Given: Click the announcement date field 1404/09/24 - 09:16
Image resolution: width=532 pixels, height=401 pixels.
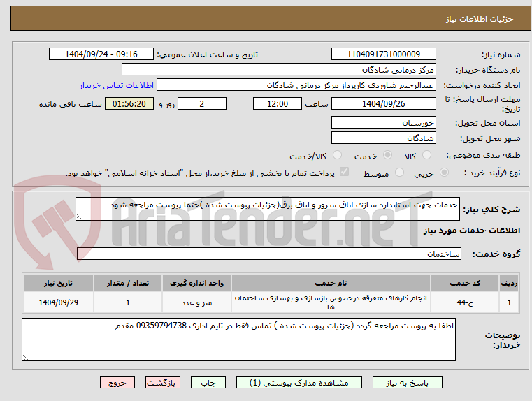Looking at the screenshot, I should coord(101,54).
